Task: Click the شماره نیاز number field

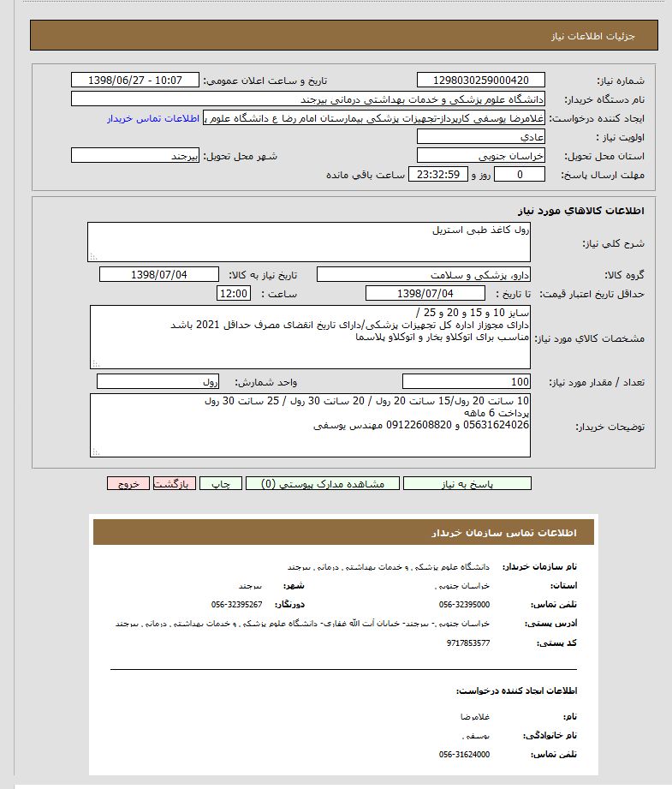Action: 480,81
